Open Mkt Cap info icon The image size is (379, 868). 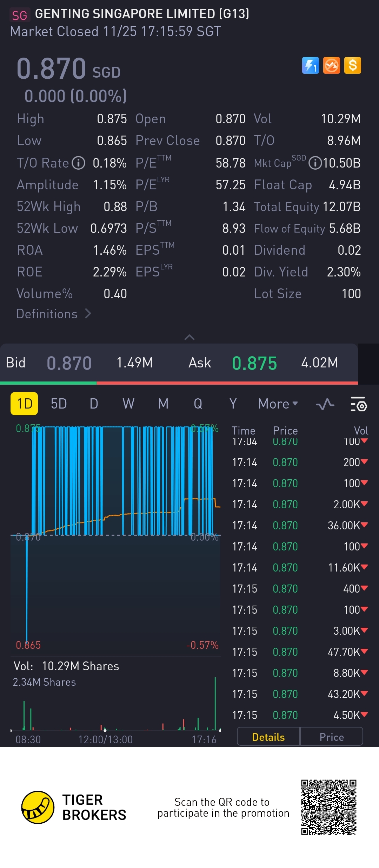click(x=315, y=163)
